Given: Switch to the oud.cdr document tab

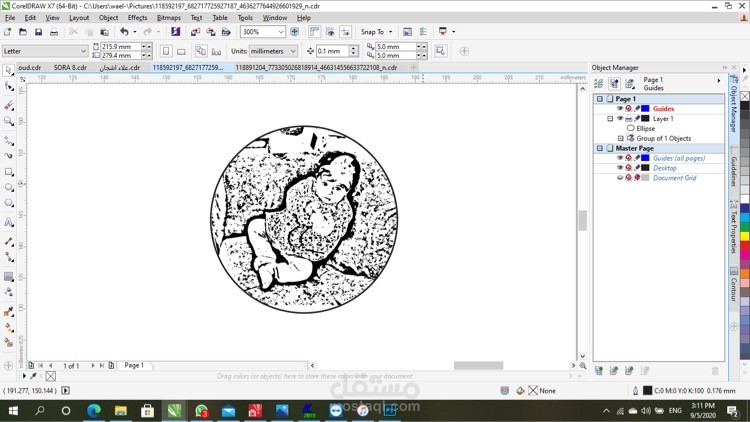Looking at the screenshot, I should pyautogui.click(x=29, y=67).
